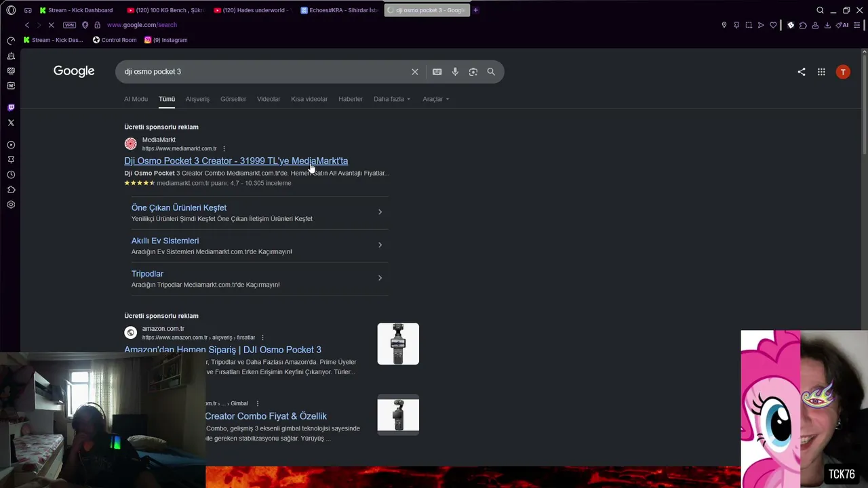868x488 pixels.
Task: Open Dji Osmo Pocket 3 Creator MediaMarkt link
Action: coord(236,161)
